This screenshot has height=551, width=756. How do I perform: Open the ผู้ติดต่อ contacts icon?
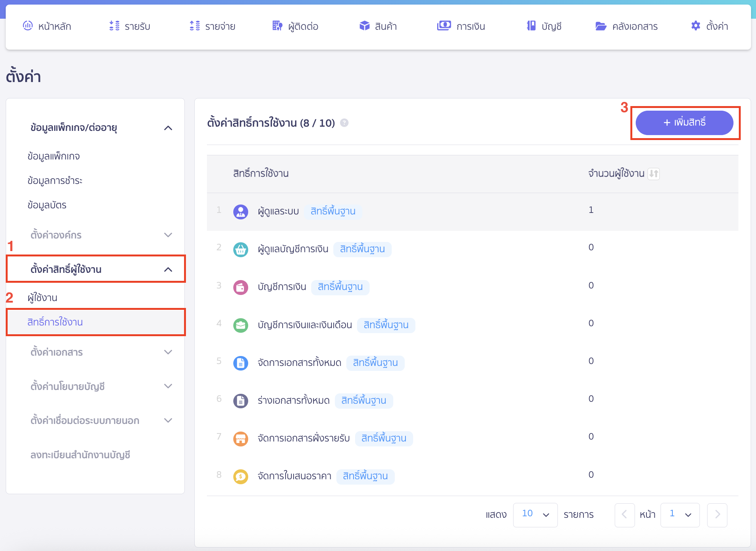pos(278,26)
